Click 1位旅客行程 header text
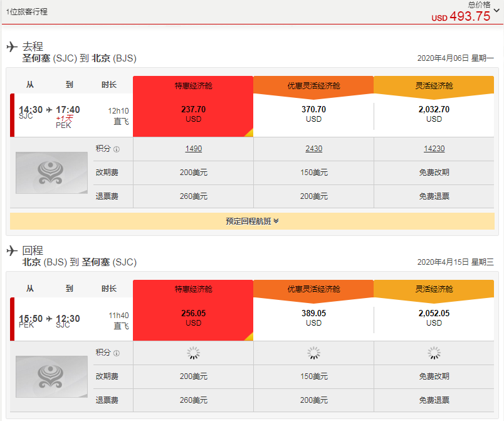 [27, 12]
